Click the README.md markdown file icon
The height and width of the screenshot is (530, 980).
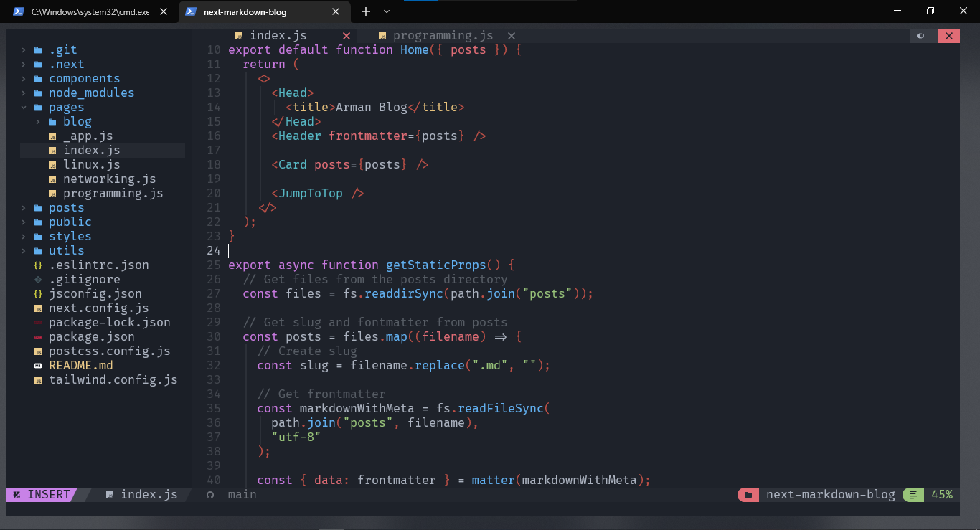[x=37, y=366]
